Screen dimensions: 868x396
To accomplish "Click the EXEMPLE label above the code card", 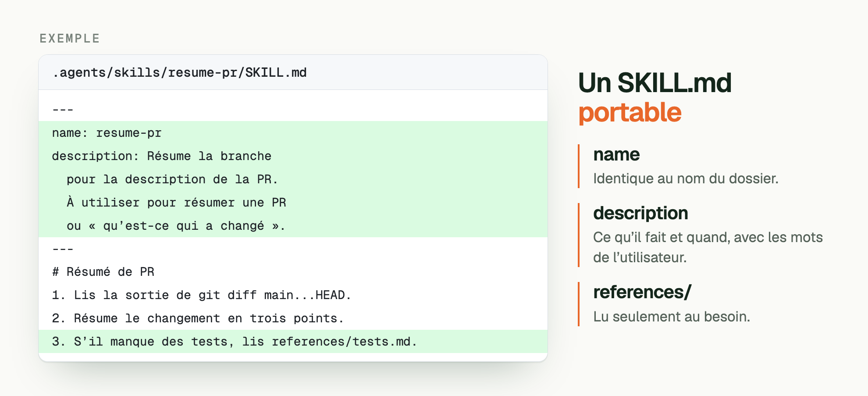I will (70, 39).
